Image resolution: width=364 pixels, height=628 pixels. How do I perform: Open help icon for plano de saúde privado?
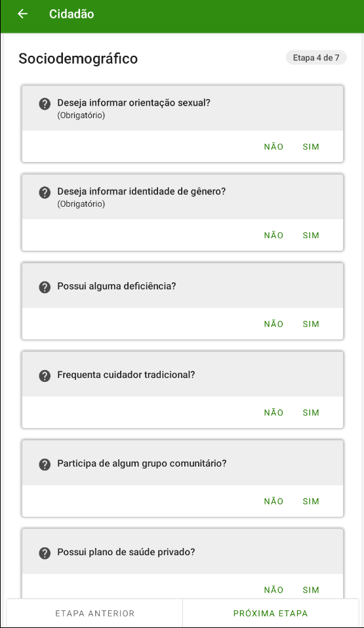coord(45,553)
